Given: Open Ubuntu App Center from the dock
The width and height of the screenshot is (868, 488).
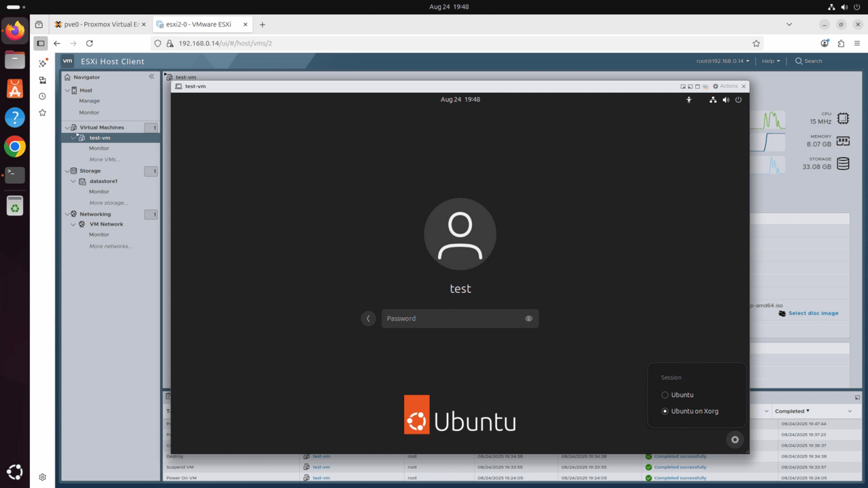Looking at the screenshot, I should point(15,88).
